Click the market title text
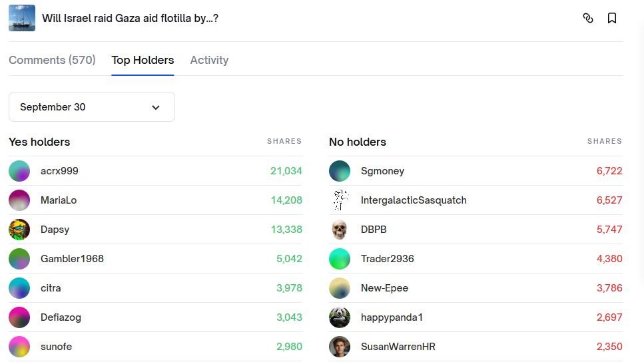Image resolution: width=644 pixels, height=364 pixels. (x=130, y=18)
